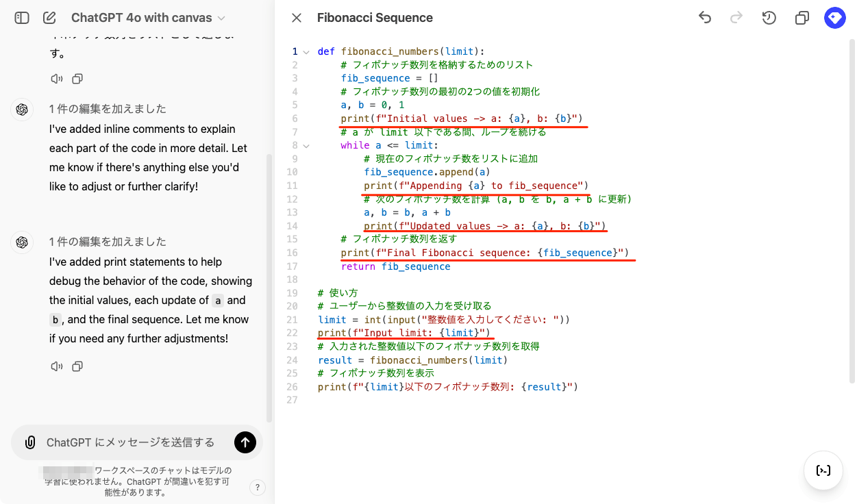Click the final print statement on line 26

[448, 387]
